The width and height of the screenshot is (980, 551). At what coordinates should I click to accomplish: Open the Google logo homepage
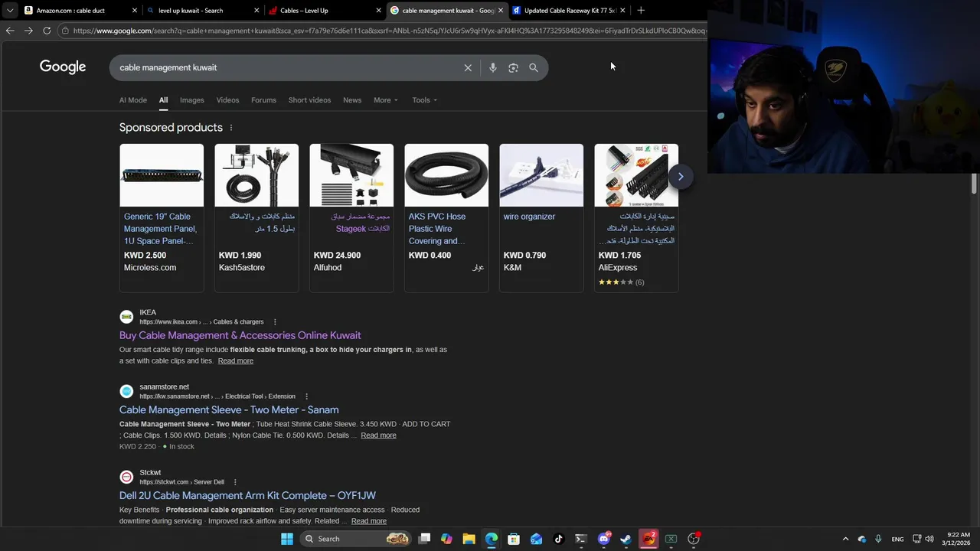(x=63, y=67)
